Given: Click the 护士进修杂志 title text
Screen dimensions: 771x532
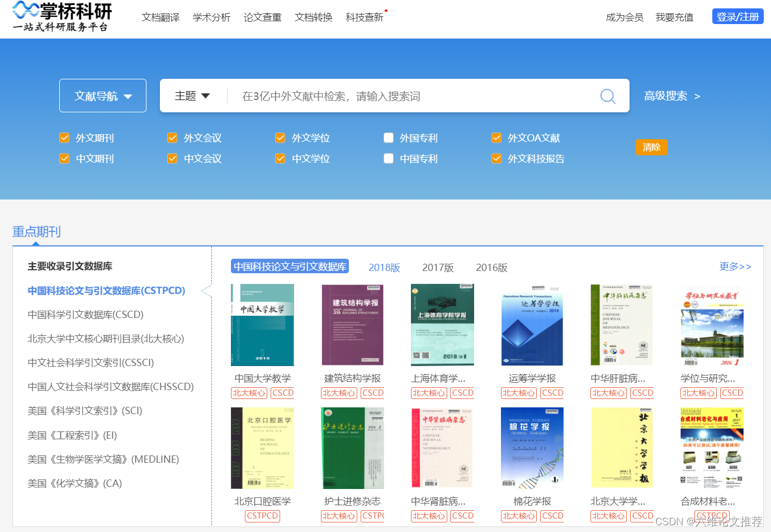Looking at the screenshot, I should click(352, 501).
